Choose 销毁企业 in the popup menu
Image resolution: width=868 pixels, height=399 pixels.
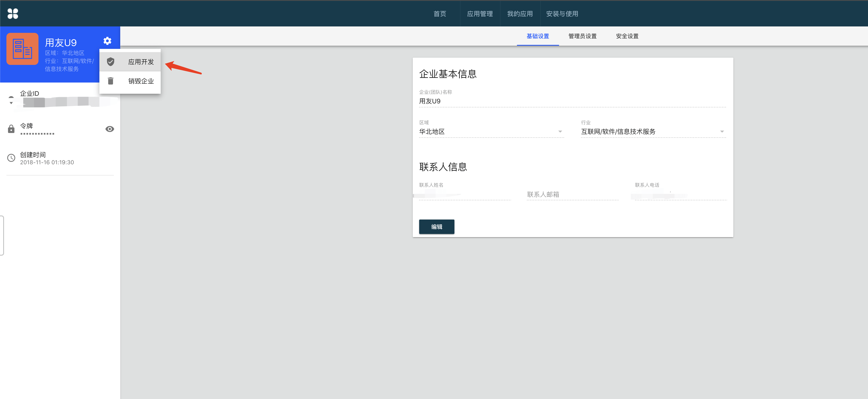141,81
